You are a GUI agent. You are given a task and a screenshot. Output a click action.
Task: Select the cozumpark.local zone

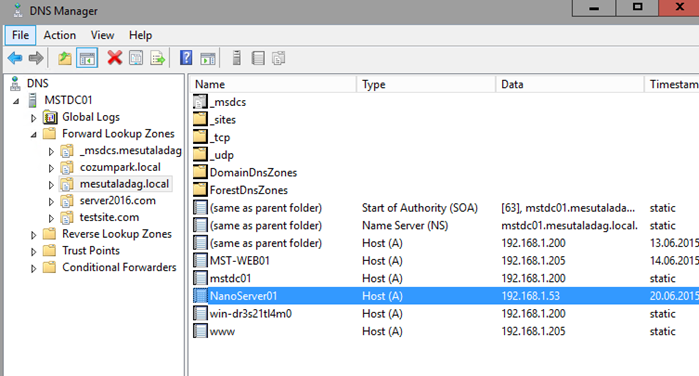[x=120, y=167]
